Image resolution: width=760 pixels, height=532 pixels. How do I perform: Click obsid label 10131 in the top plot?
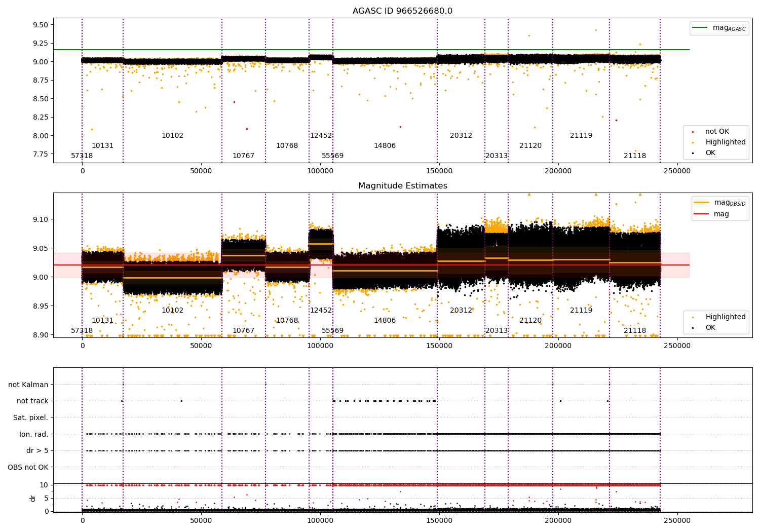click(103, 145)
